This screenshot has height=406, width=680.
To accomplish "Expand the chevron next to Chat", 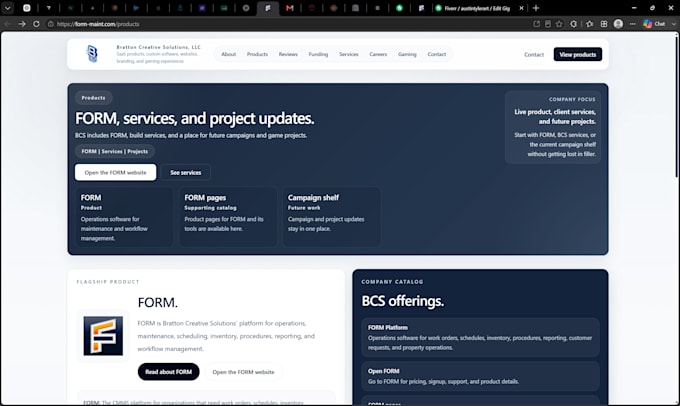I will tap(673, 24).
